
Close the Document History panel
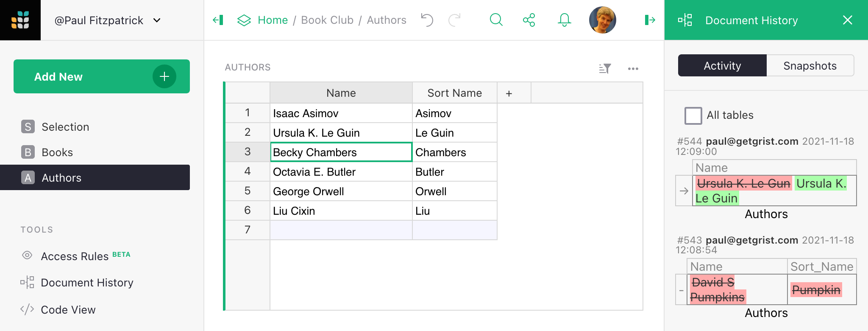click(847, 20)
